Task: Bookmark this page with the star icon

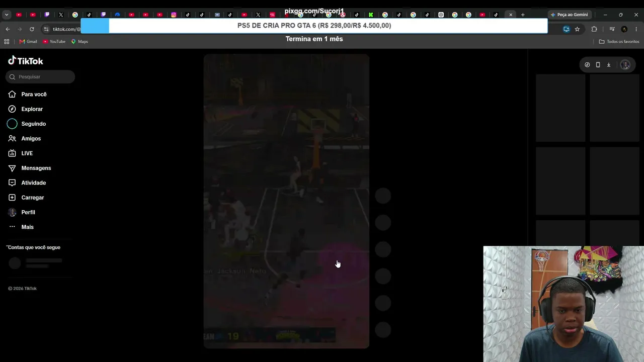Action: click(577, 29)
